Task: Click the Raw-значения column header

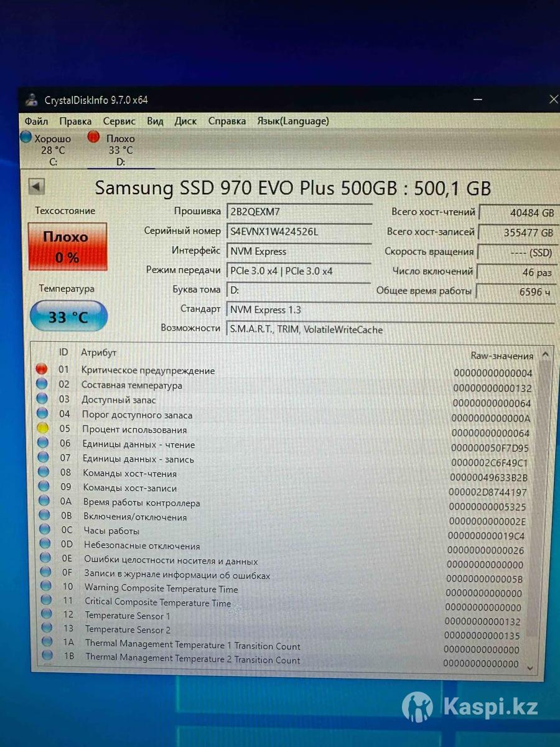Action: point(502,355)
